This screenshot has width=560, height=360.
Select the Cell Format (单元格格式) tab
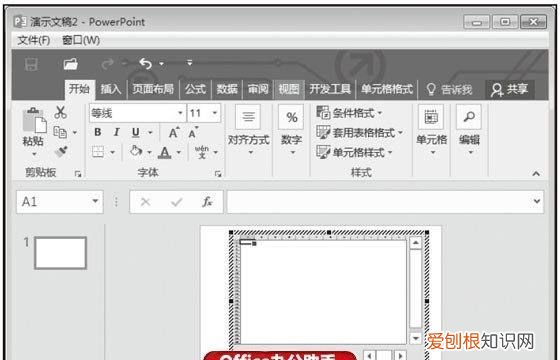coord(387,89)
